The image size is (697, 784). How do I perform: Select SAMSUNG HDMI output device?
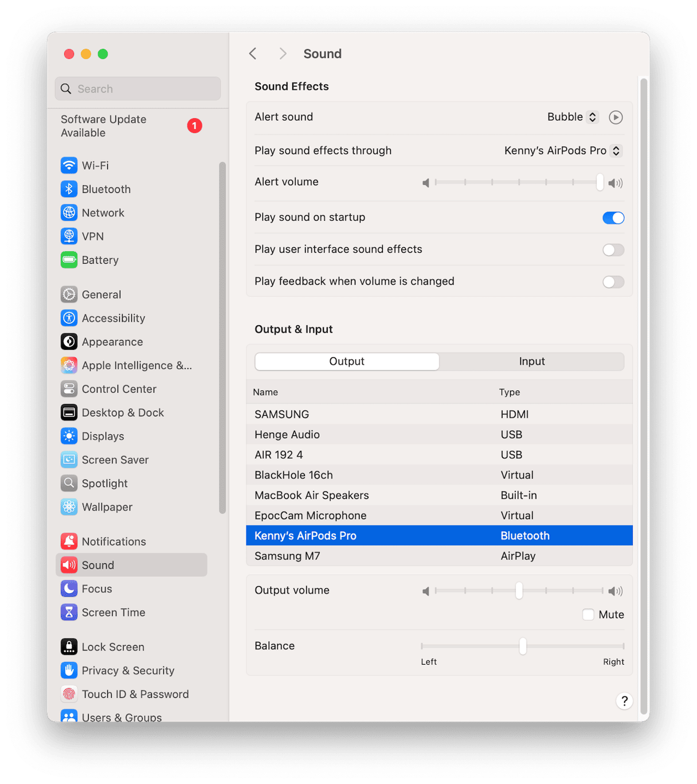pos(439,414)
